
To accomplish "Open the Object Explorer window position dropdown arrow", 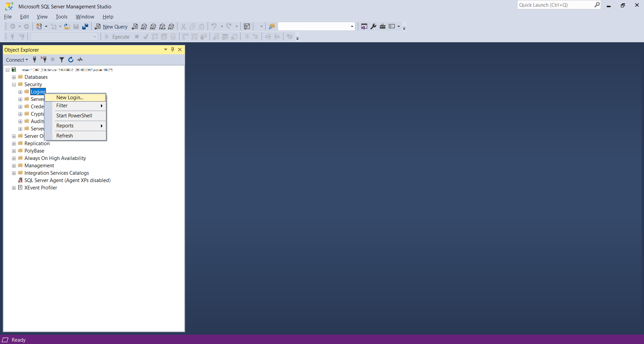I will pos(166,50).
